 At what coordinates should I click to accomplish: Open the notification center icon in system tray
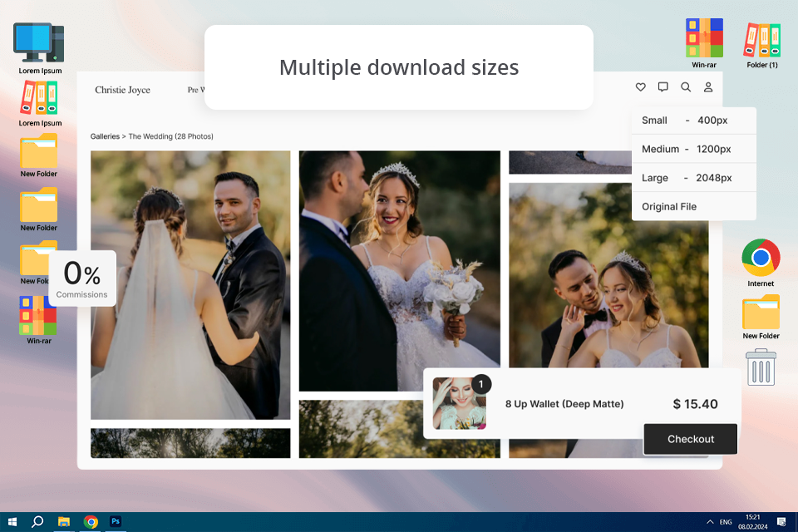click(781, 522)
